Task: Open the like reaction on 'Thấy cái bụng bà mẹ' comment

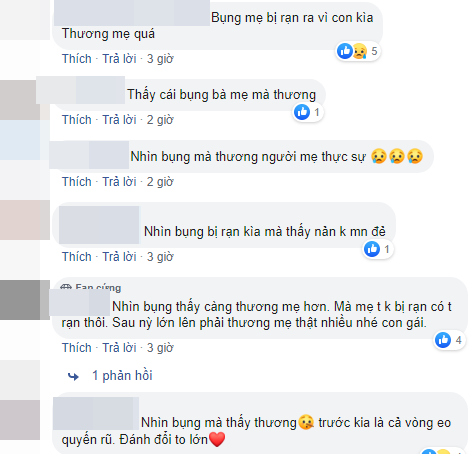Action: [x=308, y=112]
